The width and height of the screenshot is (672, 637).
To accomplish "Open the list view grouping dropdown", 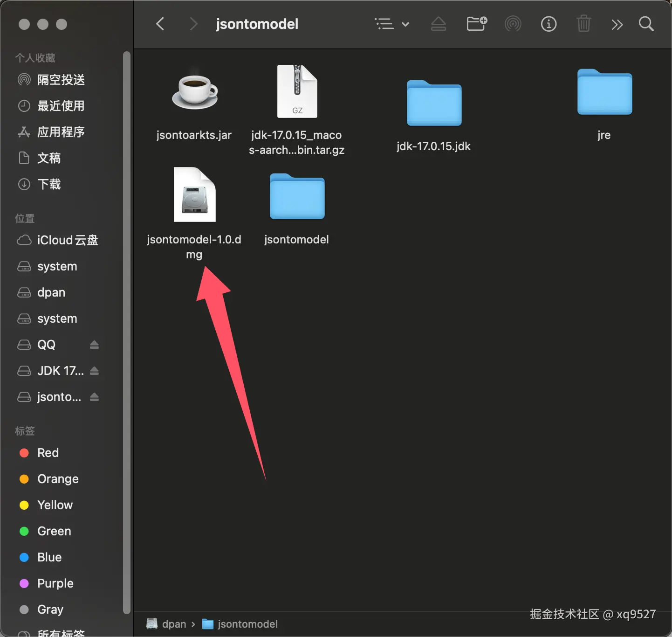I will [392, 24].
